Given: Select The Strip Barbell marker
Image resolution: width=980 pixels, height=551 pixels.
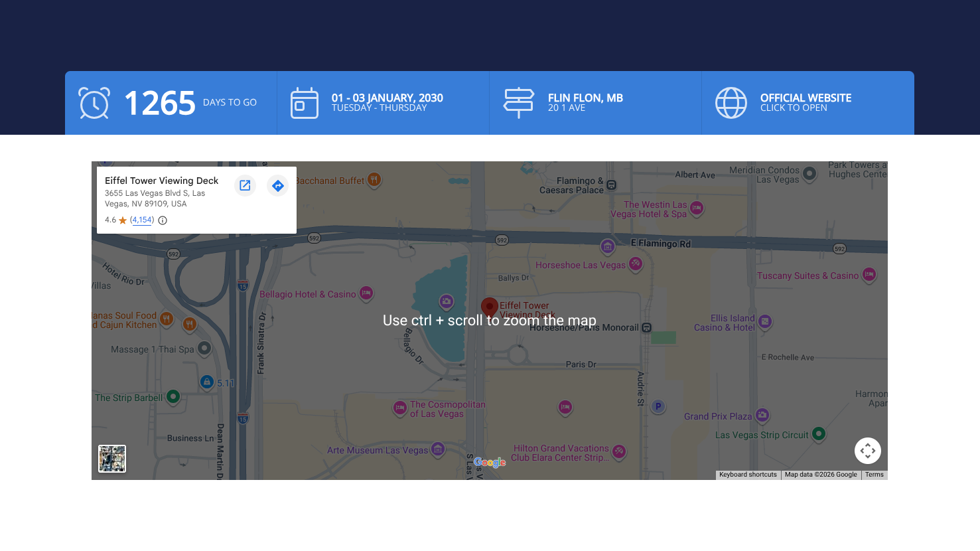Looking at the screenshot, I should (x=173, y=397).
